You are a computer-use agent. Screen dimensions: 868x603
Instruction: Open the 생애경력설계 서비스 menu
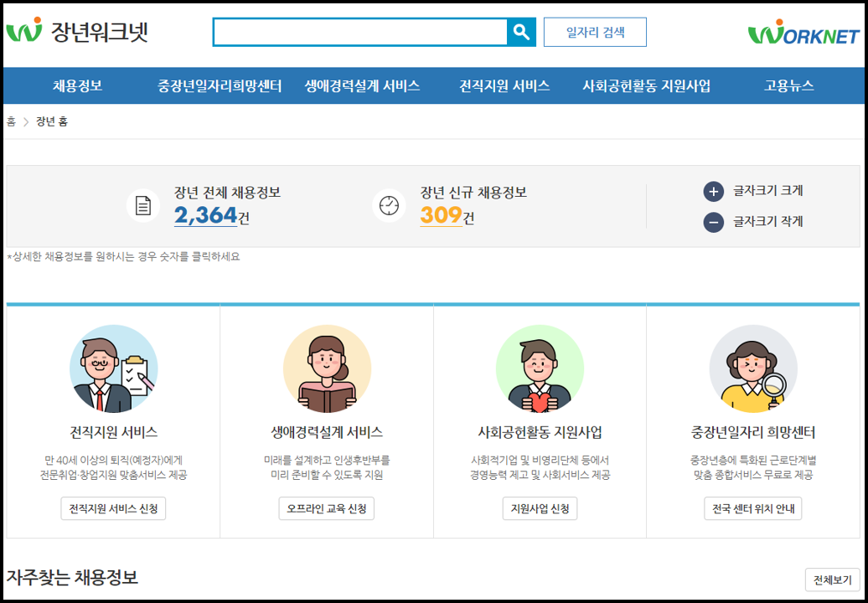(362, 85)
